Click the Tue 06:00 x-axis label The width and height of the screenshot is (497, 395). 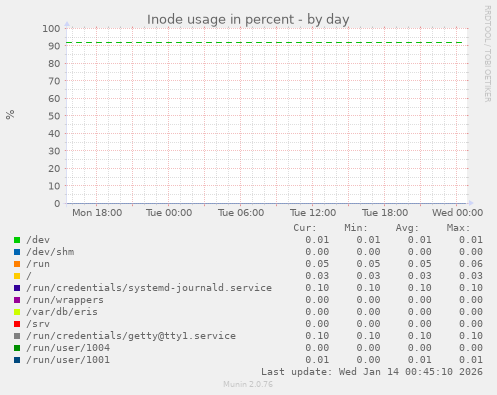tap(241, 213)
